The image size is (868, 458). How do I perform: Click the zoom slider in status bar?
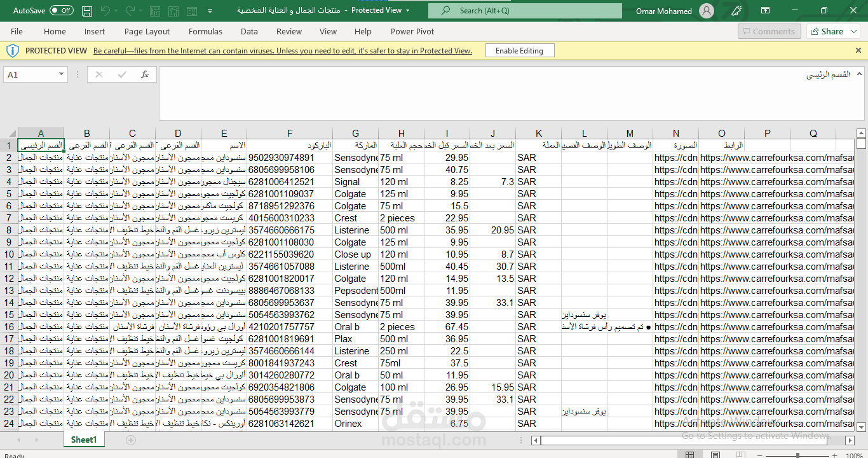pyautogui.click(x=797, y=455)
